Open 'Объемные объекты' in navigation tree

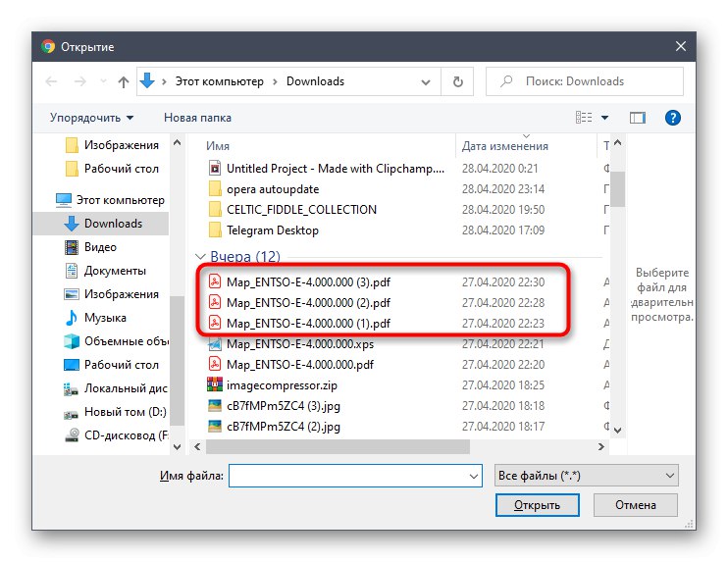click(x=116, y=341)
